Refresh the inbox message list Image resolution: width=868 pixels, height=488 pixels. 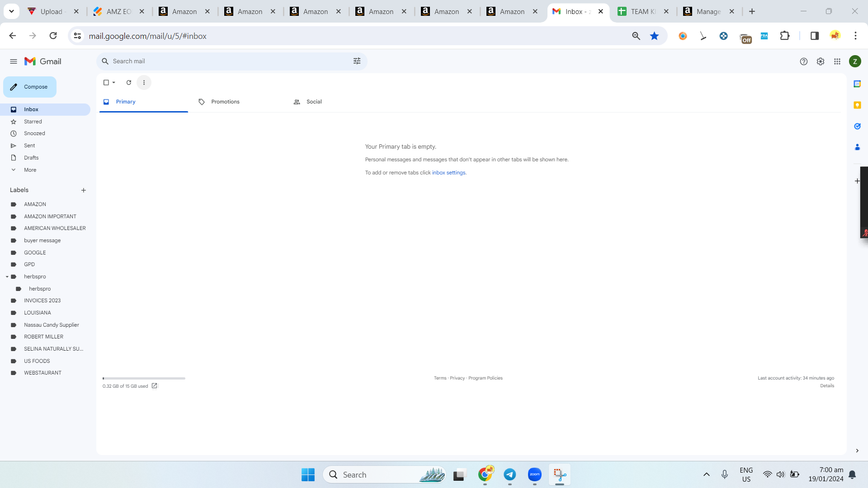[x=129, y=83]
